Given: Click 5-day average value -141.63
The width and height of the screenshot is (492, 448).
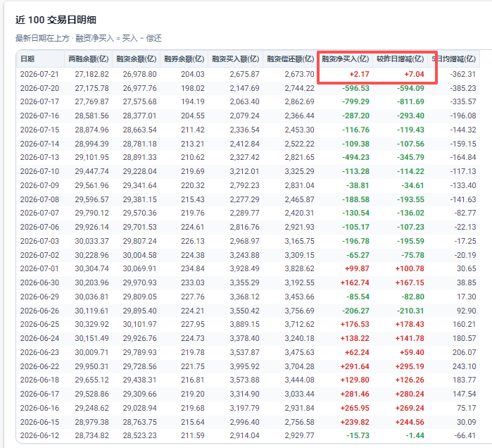Looking at the screenshot, I should [x=463, y=199].
